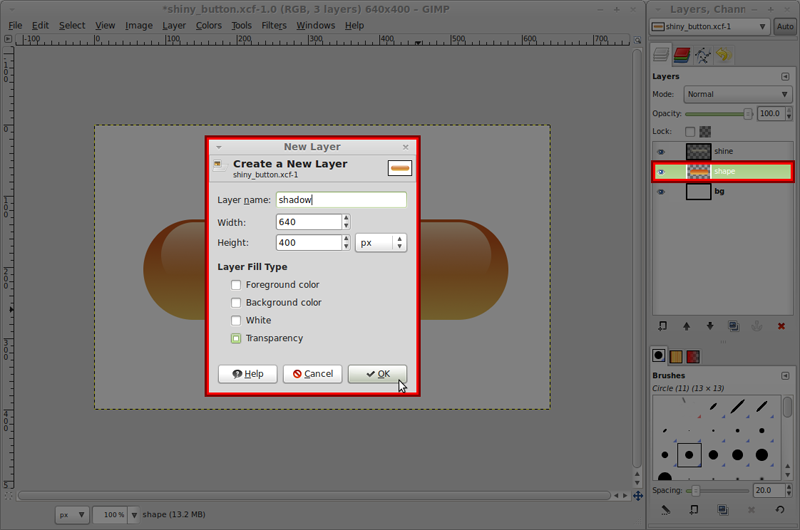Viewport: 800px width, 530px height.
Task: Open the Edit menu
Action: click(40, 26)
